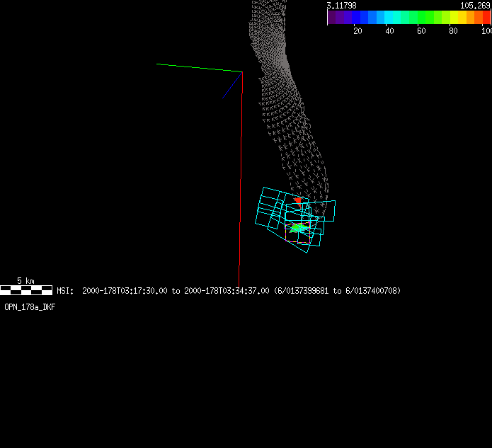Image resolution: width=492 pixels, height=448 pixels.
Task: Click the red triangle marker on the model
Action: click(x=299, y=202)
